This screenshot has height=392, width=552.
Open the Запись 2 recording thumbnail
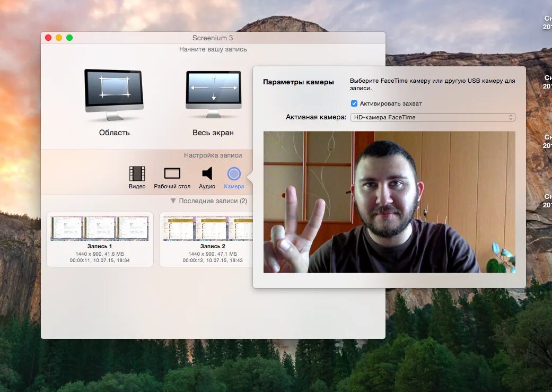point(208,228)
